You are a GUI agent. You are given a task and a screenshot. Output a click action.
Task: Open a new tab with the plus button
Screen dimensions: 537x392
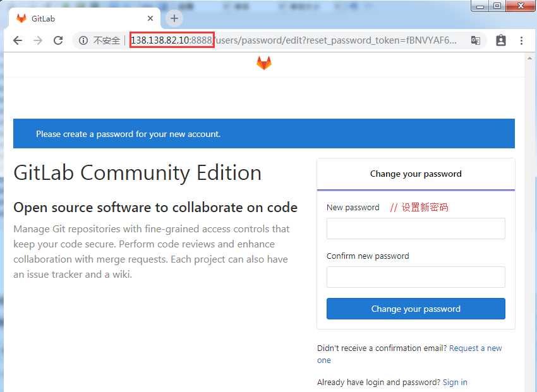pos(174,18)
